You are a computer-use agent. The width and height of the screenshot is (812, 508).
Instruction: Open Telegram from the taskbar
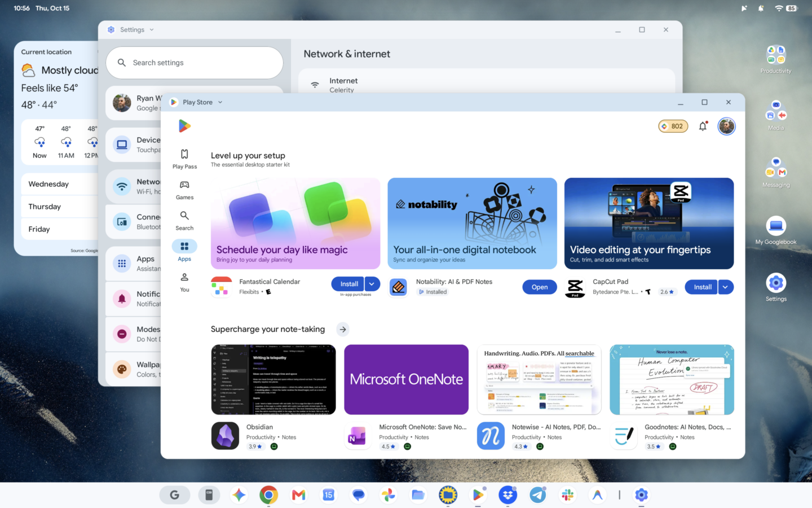538,495
